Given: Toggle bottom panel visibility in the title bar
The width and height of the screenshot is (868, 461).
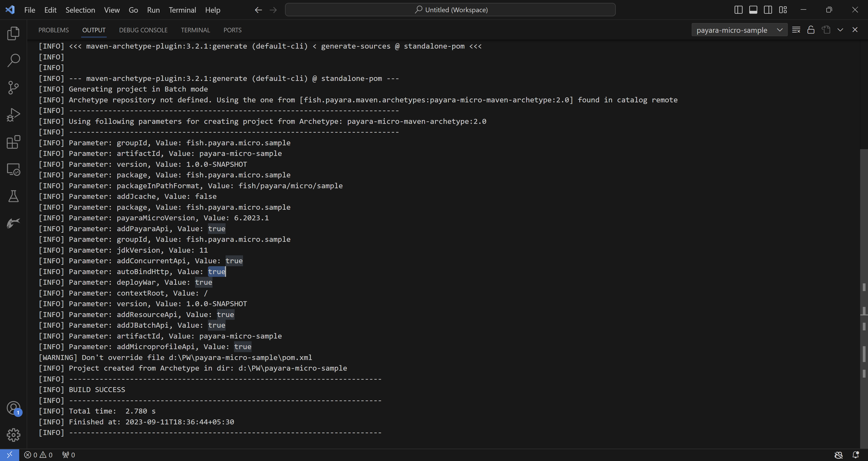Looking at the screenshot, I should tap(753, 10).
